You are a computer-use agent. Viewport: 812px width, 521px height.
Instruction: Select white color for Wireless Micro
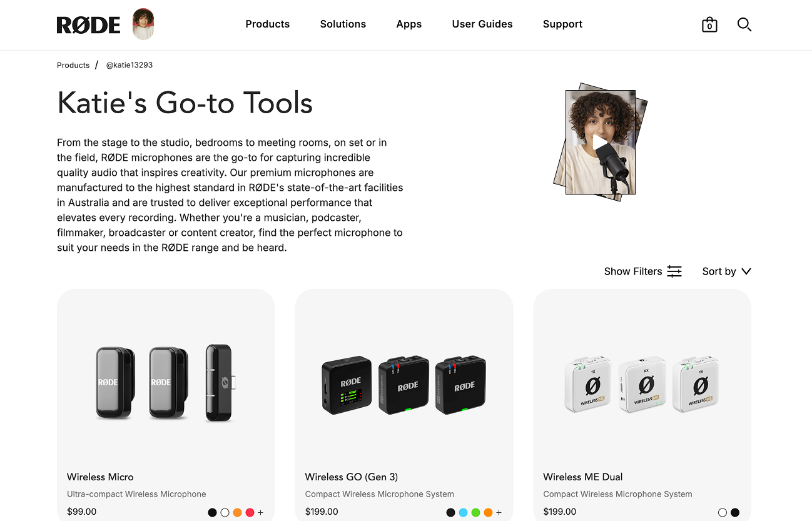(x=225, y=512)
